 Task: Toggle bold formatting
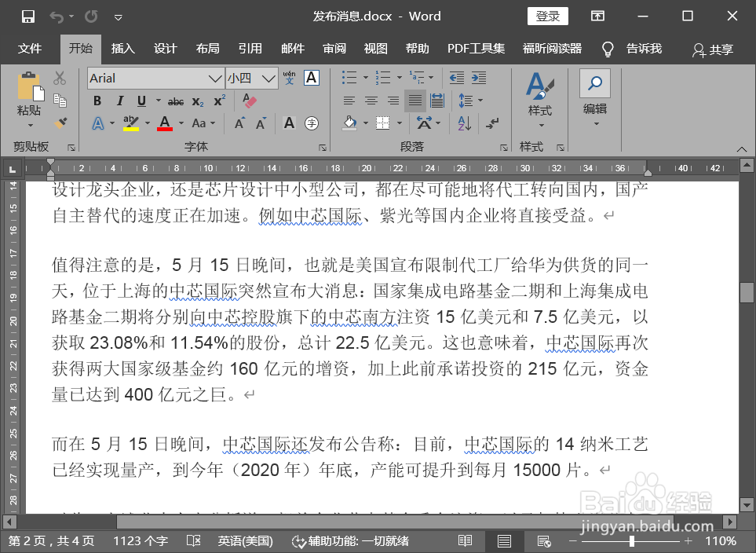(97, 101)
